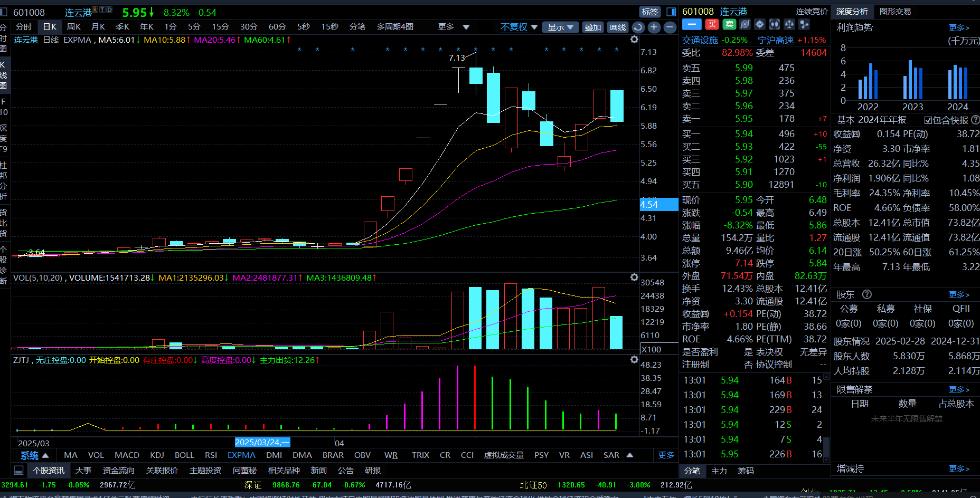The height and width of the screenshot is (498, 980).
Task: Expand the 更多 period dropdown arrow
Action: click(x=466, y=27)
